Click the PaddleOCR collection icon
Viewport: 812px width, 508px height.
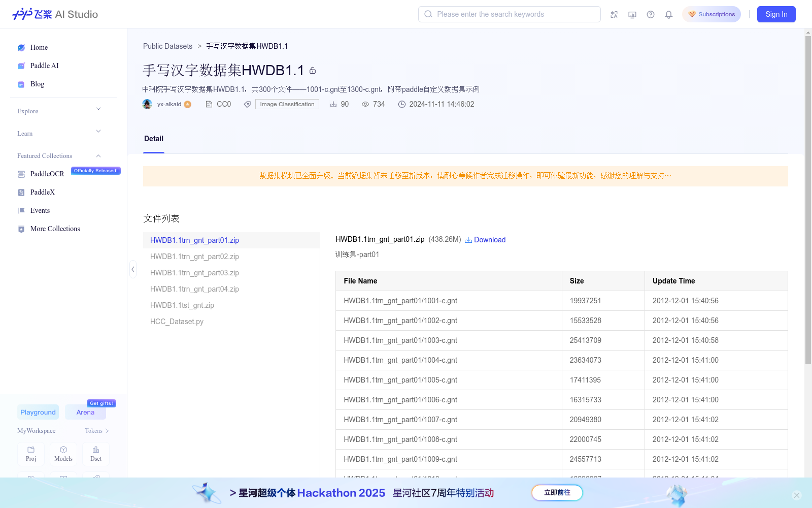click(21, 174)
